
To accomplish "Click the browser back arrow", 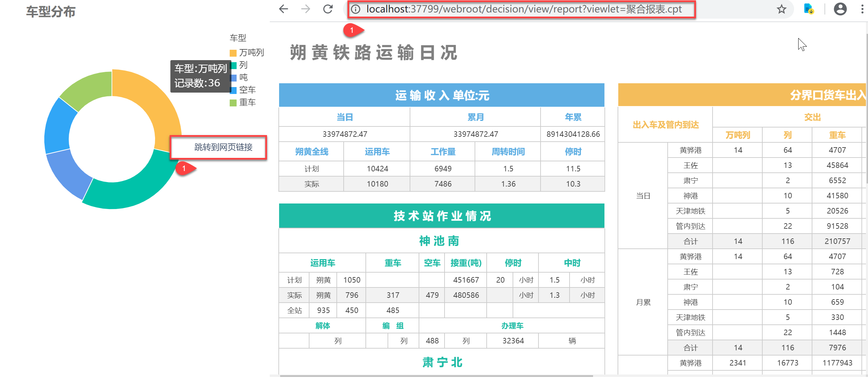I will tap(284, 9).
